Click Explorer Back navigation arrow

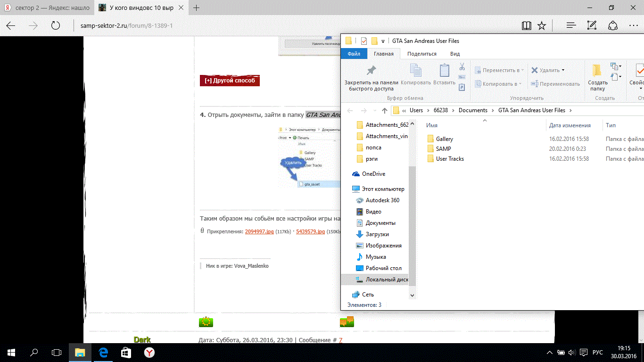click(350, 110)
